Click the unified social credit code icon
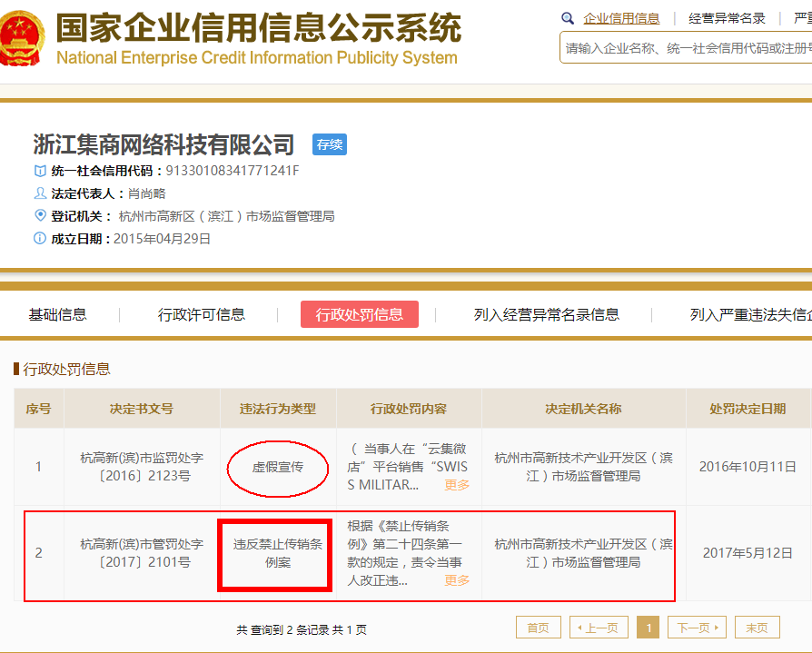Image resolution: width=812 pixels, height=653 pixels. (40, 171)
